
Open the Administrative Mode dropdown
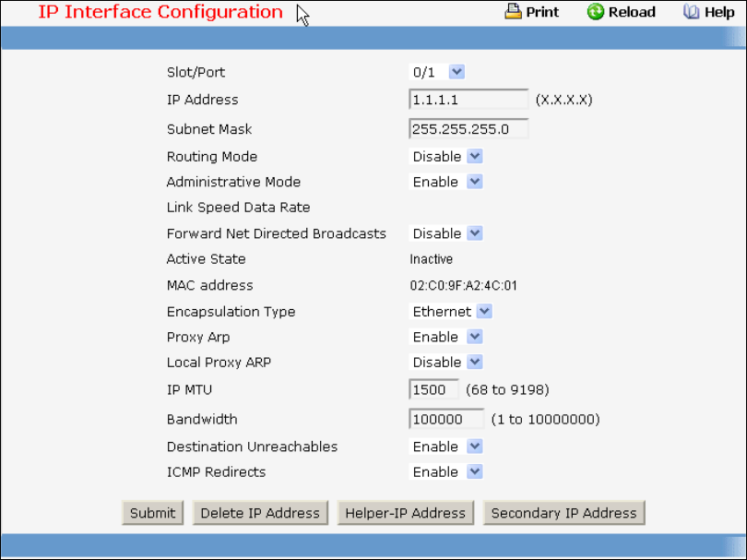click(x=446, y=182)
